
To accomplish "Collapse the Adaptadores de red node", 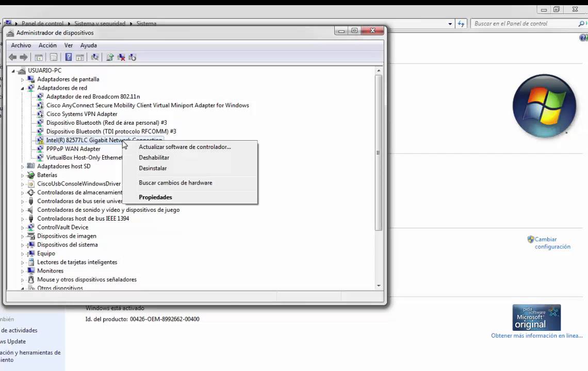I will click(x=23, y=88).
